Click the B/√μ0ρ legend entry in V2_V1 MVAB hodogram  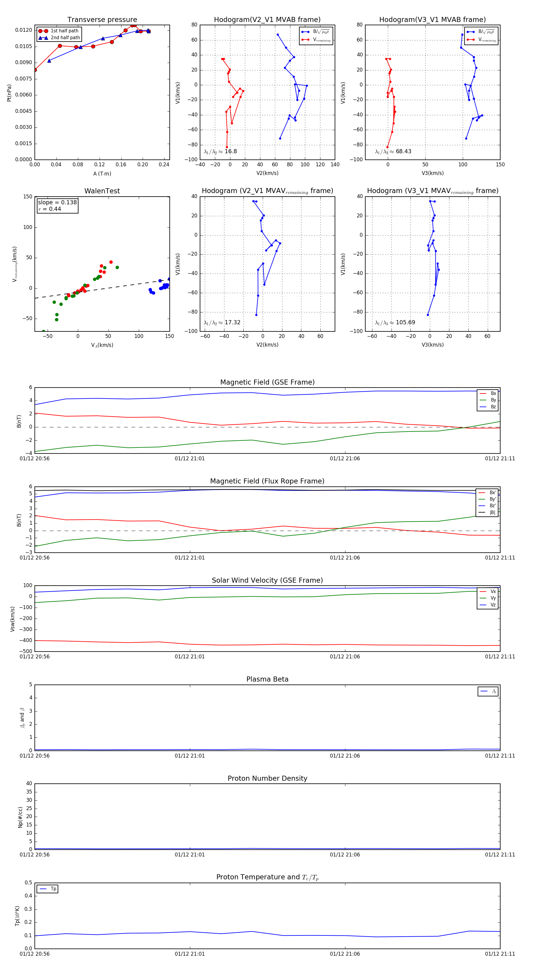[316, 32]
